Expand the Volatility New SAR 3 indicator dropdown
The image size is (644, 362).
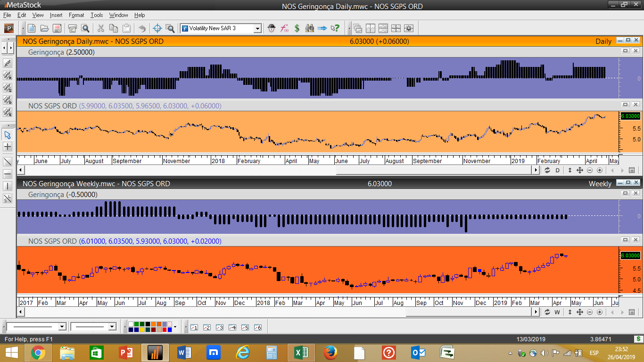click(257, 28)
